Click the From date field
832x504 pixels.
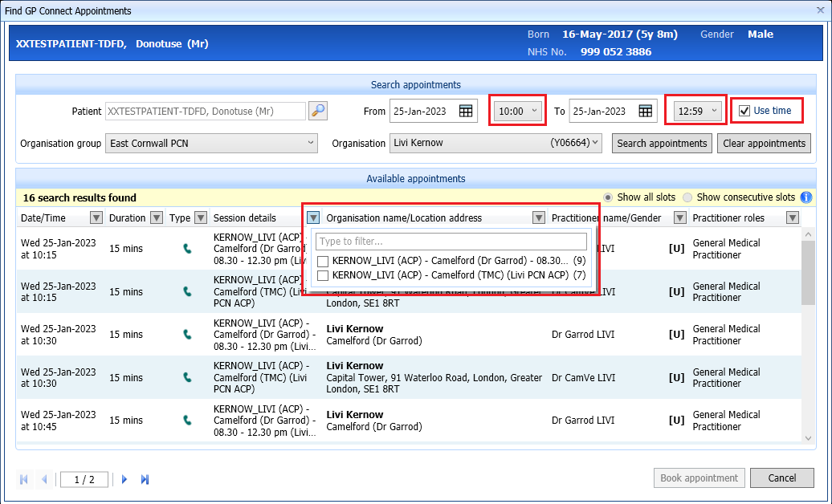tap(434, 111)
